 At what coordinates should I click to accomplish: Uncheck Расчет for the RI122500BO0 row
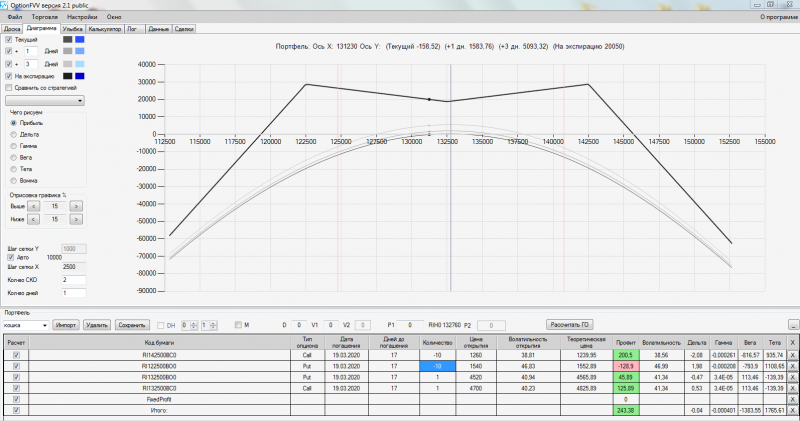tap(16, 366)
